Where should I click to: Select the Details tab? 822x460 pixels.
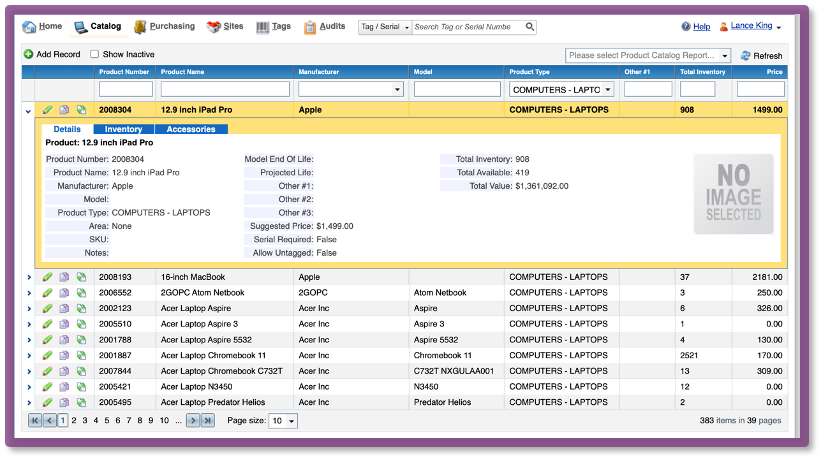click(67, 129)
